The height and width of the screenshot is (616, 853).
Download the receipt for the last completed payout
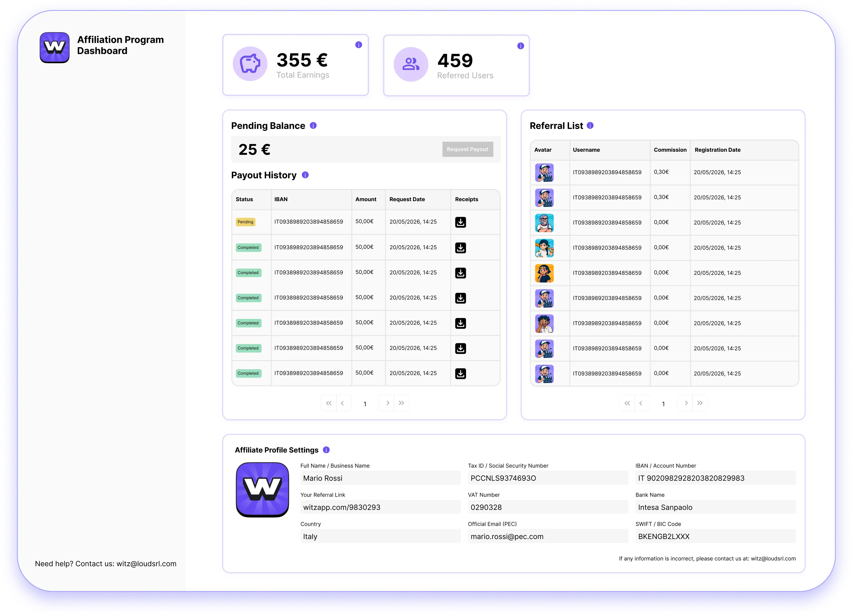point(461,373)
